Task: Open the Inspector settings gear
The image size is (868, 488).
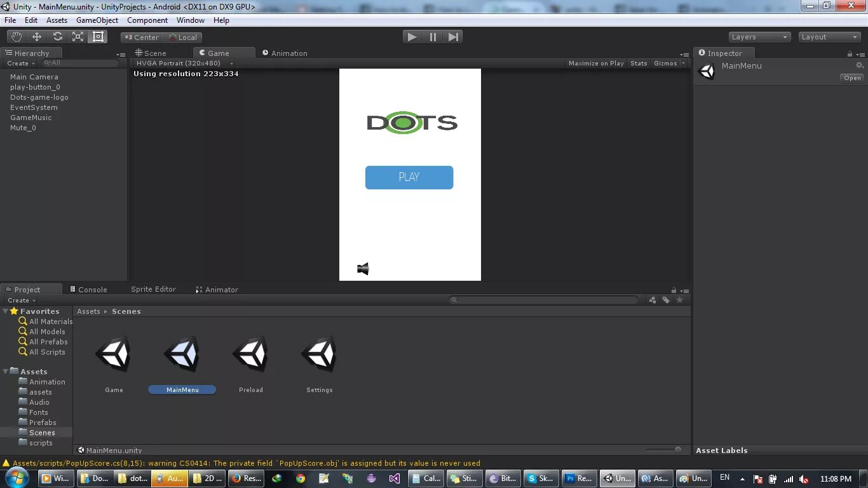Action: click(860, 65)
